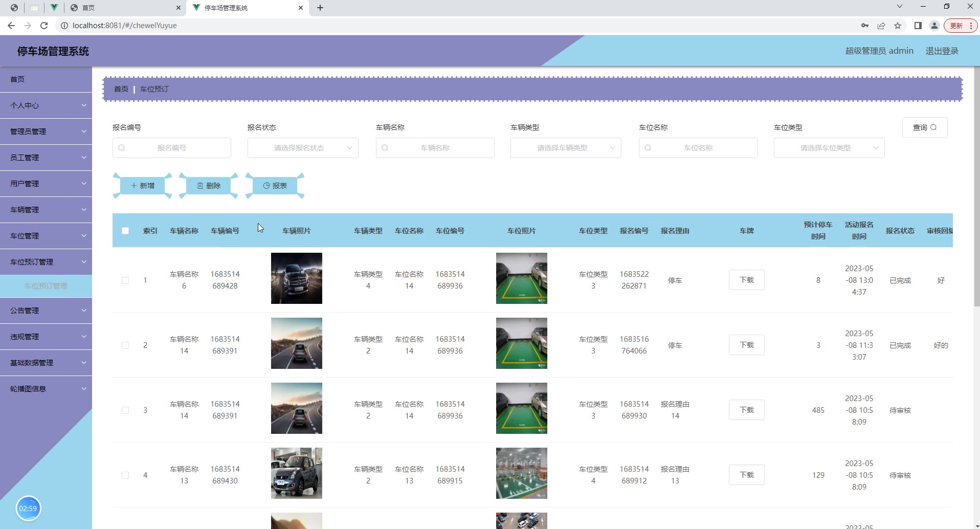The image size is (980, 529).
Task: Click 退出登录 link
Action: tap(942, 51)
